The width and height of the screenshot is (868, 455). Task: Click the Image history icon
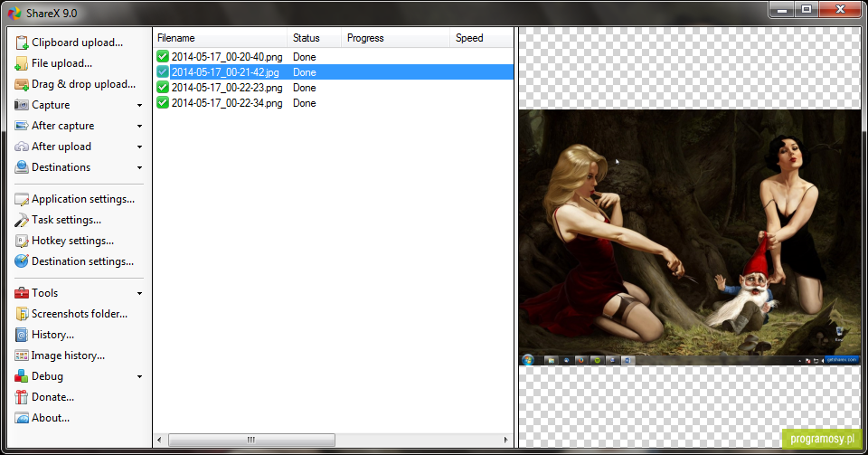coord(22,355)
